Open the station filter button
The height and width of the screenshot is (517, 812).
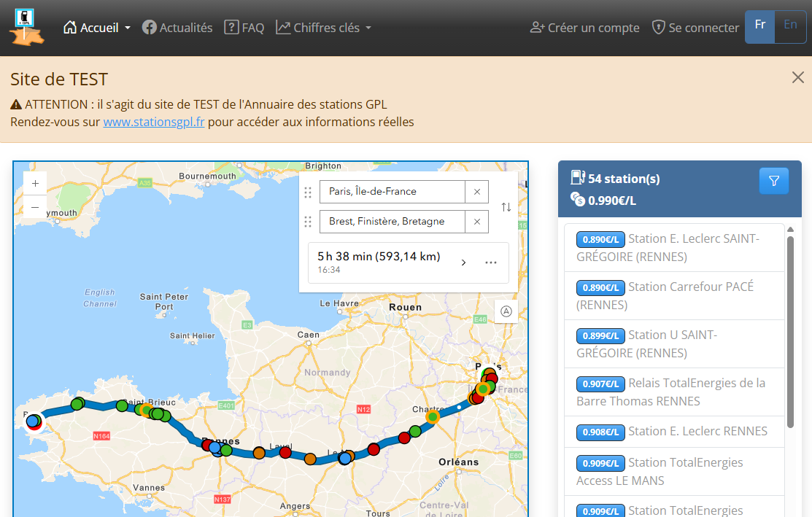pyautogui.click(x=773, y=181)
